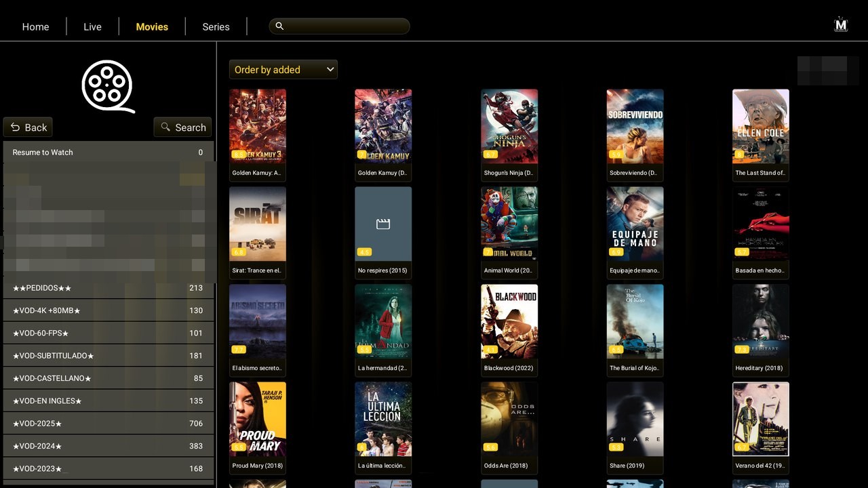The width and height of the screenshot is (868, 488).
Task: Select the ★VOD-2023★ category
Action: (x=108, y=468)
